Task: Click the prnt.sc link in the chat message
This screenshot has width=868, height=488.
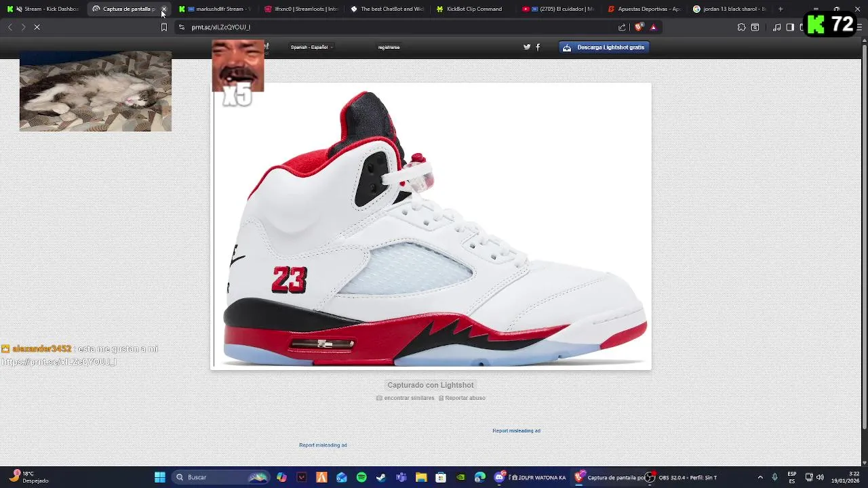Action: click(59, 361)
